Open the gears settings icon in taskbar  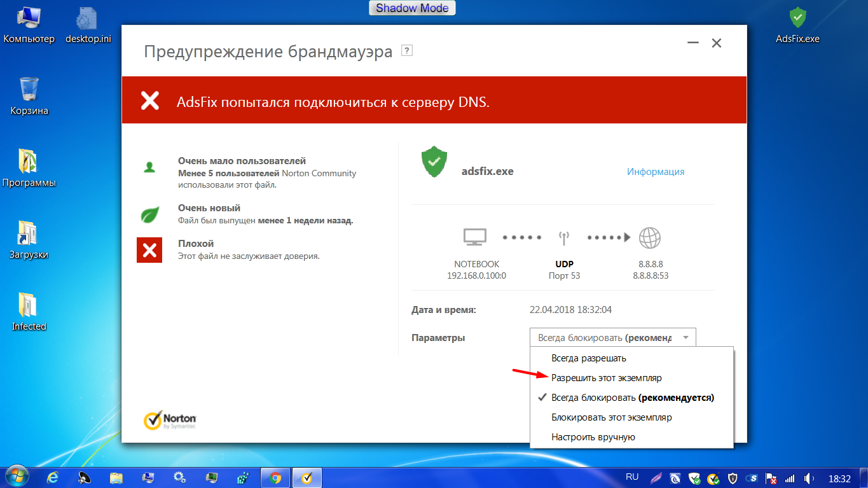point(180,478)
